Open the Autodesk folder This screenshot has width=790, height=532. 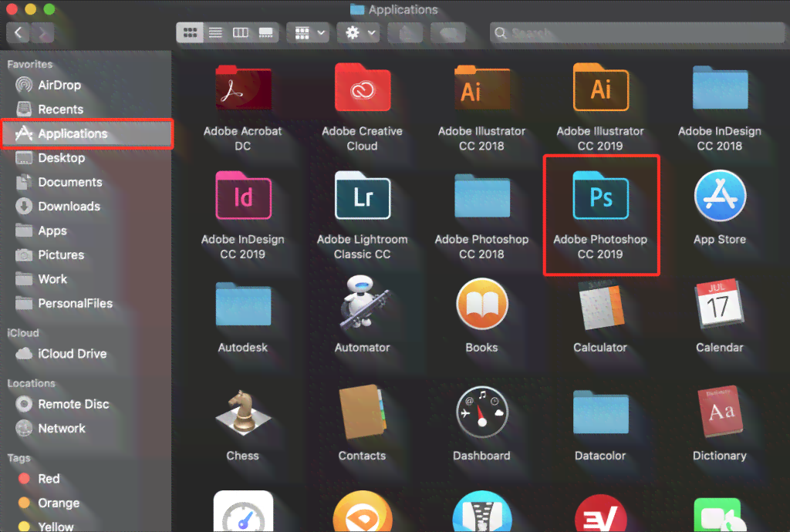(243, 305)
